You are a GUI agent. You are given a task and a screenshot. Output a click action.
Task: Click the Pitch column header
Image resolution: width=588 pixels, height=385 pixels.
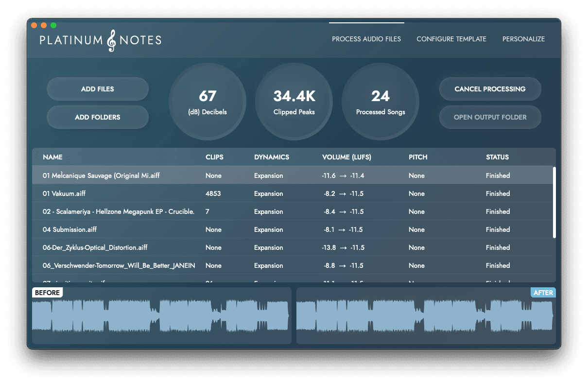coord(418,157)
